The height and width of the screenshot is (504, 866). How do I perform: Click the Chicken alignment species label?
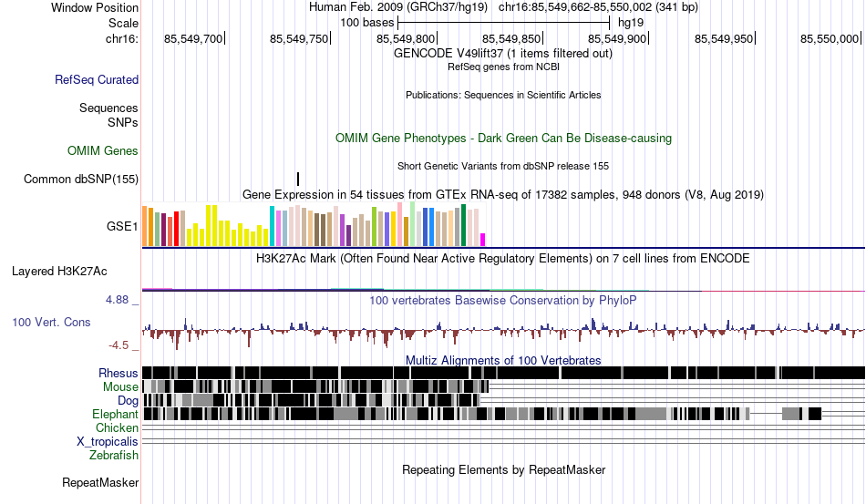coord(117,427)
